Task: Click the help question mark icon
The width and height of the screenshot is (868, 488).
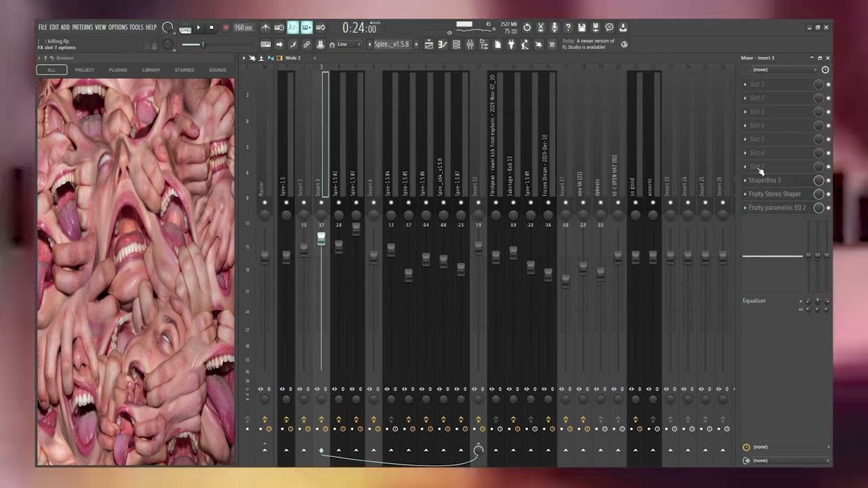Action: (568, 27)
